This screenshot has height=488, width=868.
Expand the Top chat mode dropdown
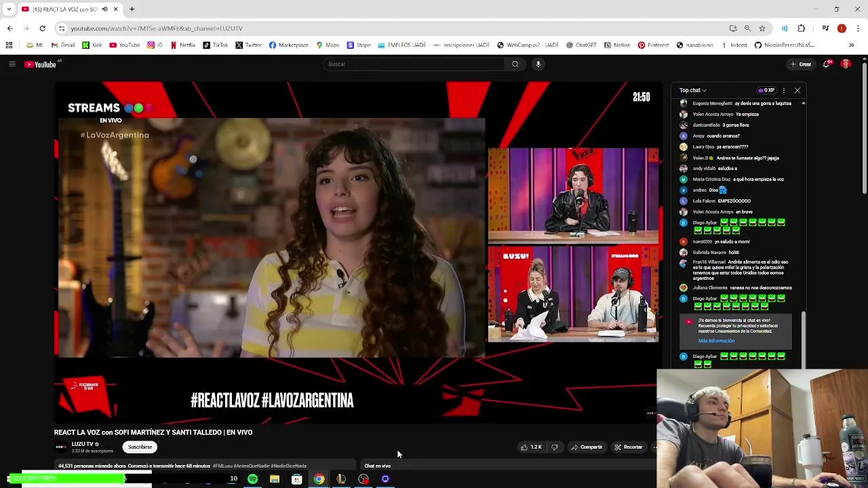coord(693,90)
